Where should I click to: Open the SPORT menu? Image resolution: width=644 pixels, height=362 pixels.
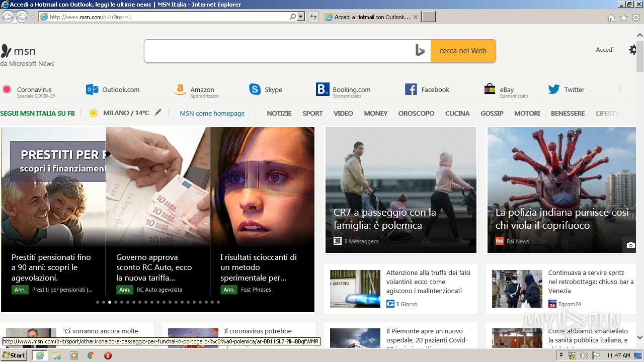tap(312, 114)
